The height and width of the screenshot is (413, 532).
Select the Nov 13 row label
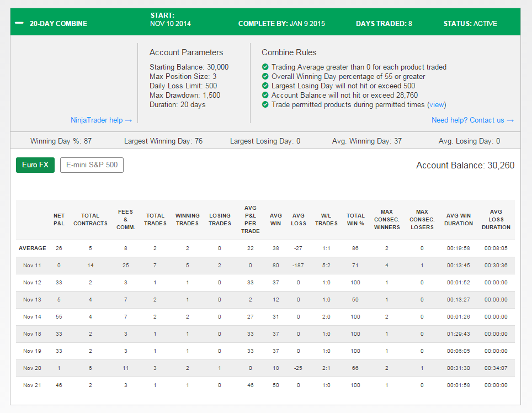(32, 300)
